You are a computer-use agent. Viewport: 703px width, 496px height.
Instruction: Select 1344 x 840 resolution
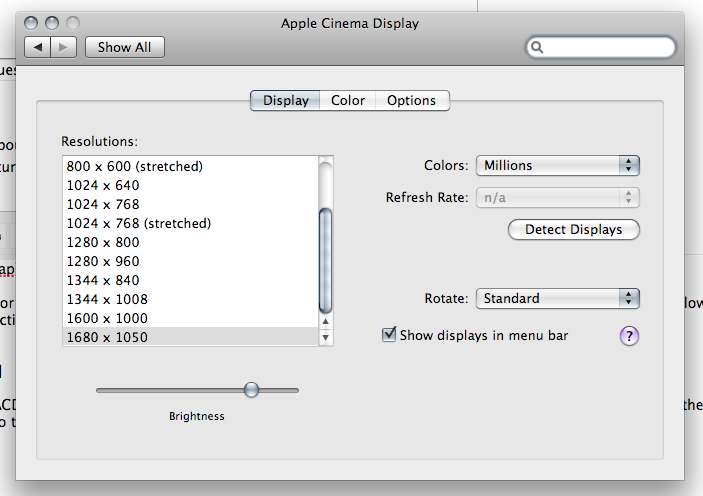(191, 280)
